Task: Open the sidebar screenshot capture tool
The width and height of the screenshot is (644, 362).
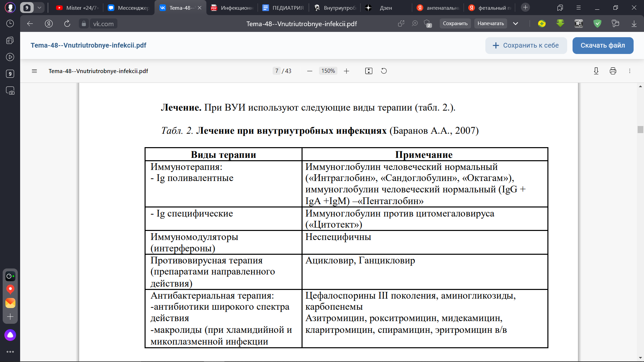Action: [x=10, y=90]
